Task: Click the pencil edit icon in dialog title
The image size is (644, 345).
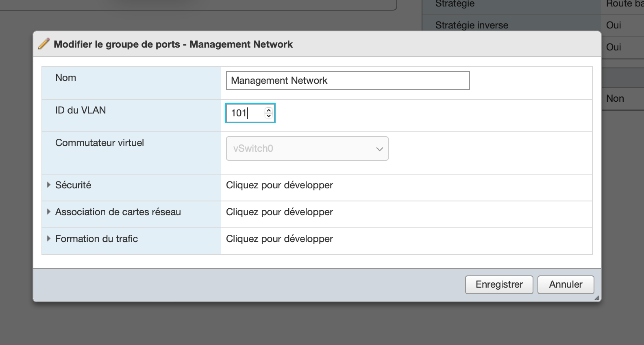Action: [x=44, y=44]
